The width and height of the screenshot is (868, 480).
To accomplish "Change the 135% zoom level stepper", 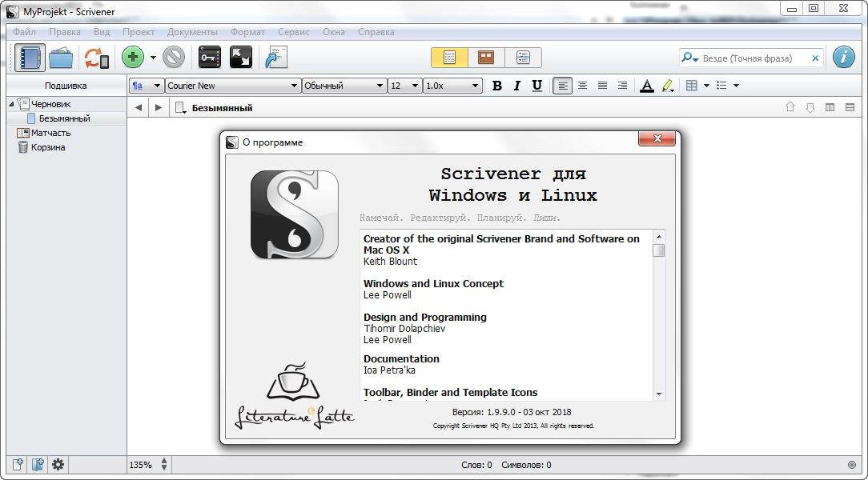I will click(164, 465).
